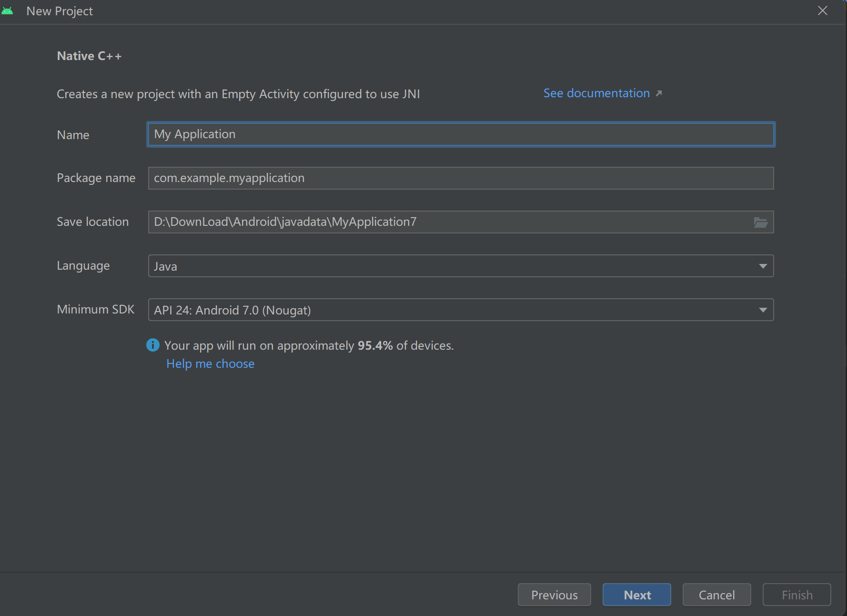Click inside the Save location path field
The image size is (847, 616).
(448, 222)
